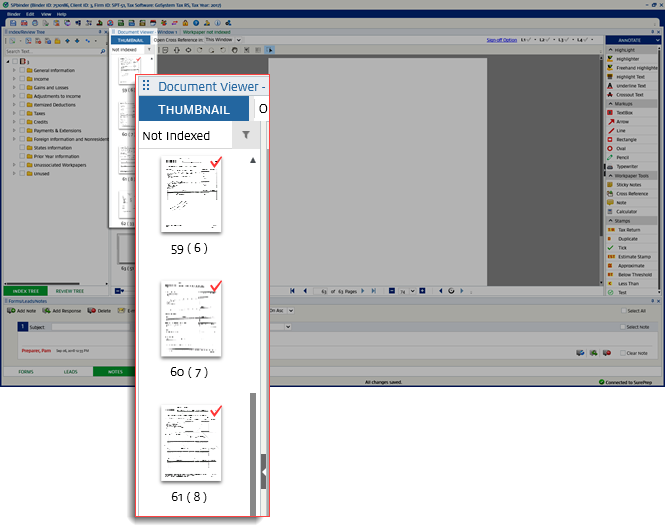Open the Edit menu
Image resolution: width=665 pixels, height=532 pixels.
(30, 14)
